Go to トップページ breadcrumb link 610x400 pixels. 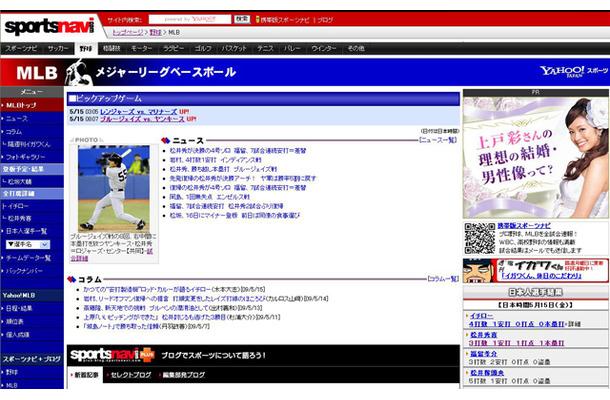point(128,32)
